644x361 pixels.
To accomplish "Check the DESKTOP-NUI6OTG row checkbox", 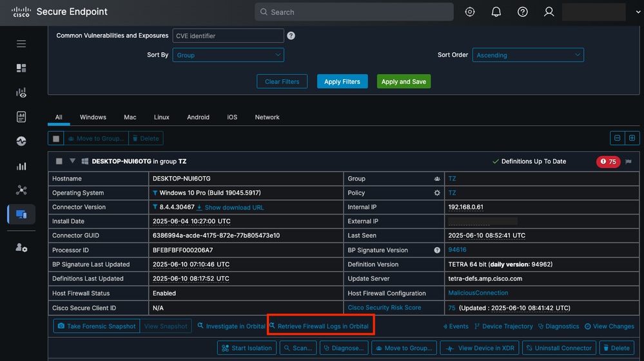I will point(59,161).
